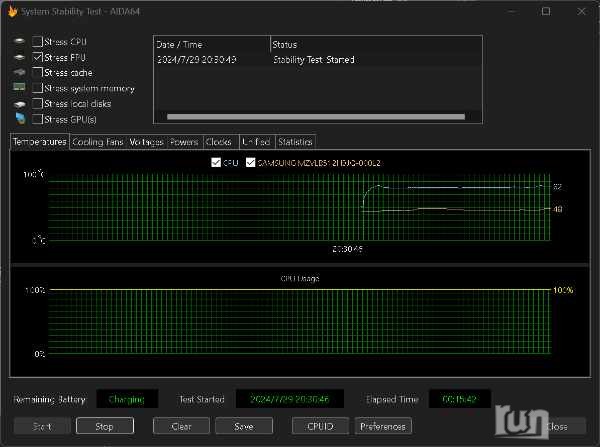Image resolution: width=600 pixels, height=447 pixels.
Task: Click the CPU chip icon beside Stress CPU
Action: click(x=19, y=41)
